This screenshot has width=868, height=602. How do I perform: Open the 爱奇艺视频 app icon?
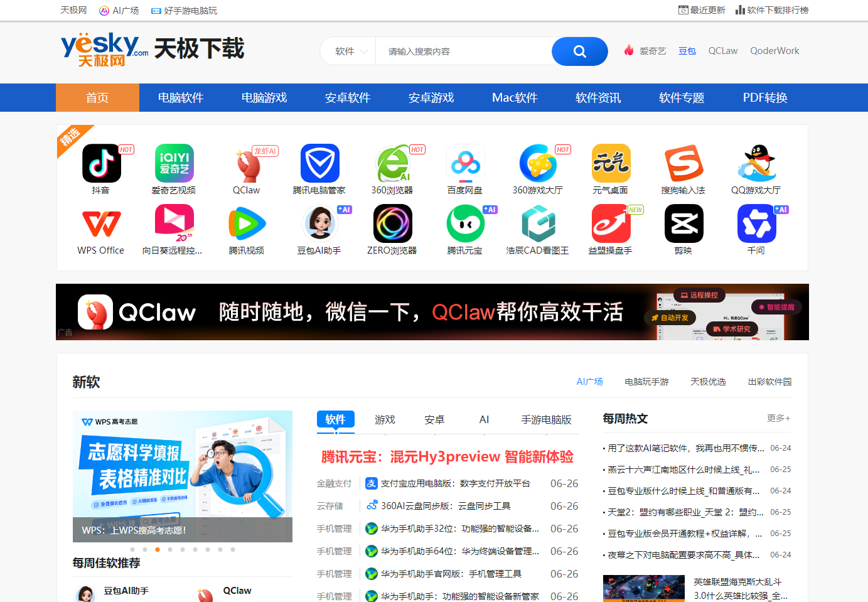[x=174, y=163]
